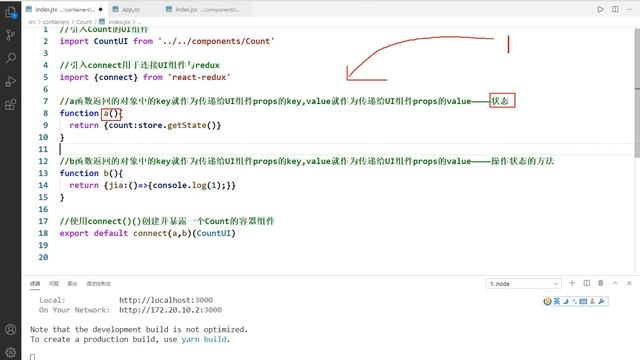Click 'export default' keywords on line 18
This screenshot has width=640, height=360.
(93, 233)
